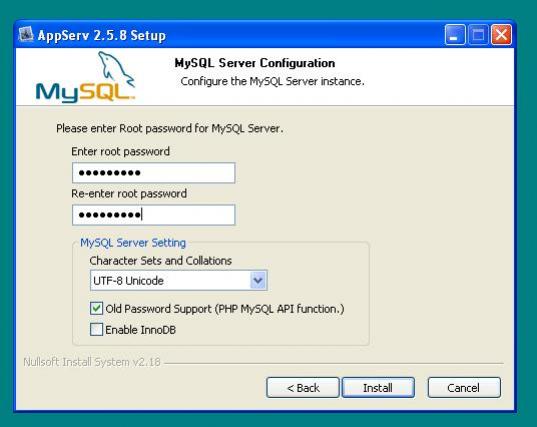Click the MySQL Server Setting group label
The image size is (537, 427).
(133, 243)
